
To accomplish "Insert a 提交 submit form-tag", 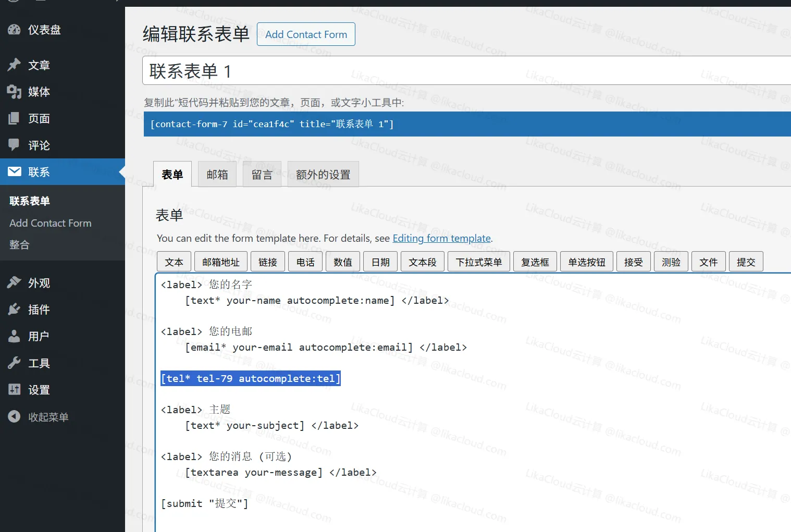I will tap(746, 261).
